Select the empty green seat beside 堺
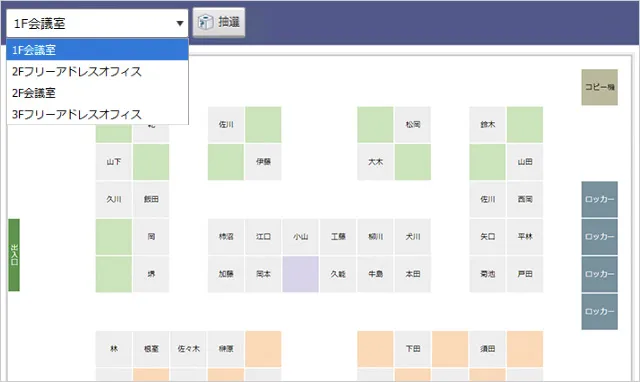This screenshot has width=640, height=382. pyautogui.click(x=114, y=274)
